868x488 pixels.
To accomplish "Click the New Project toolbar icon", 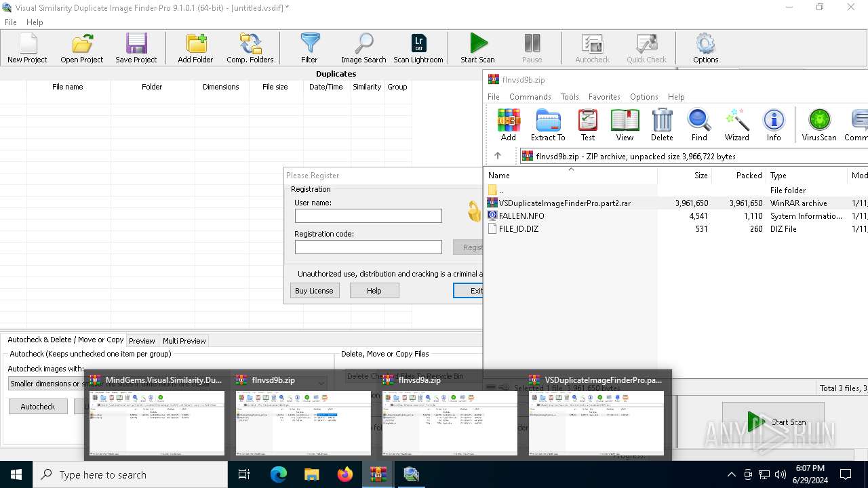I will click(27, 49).
